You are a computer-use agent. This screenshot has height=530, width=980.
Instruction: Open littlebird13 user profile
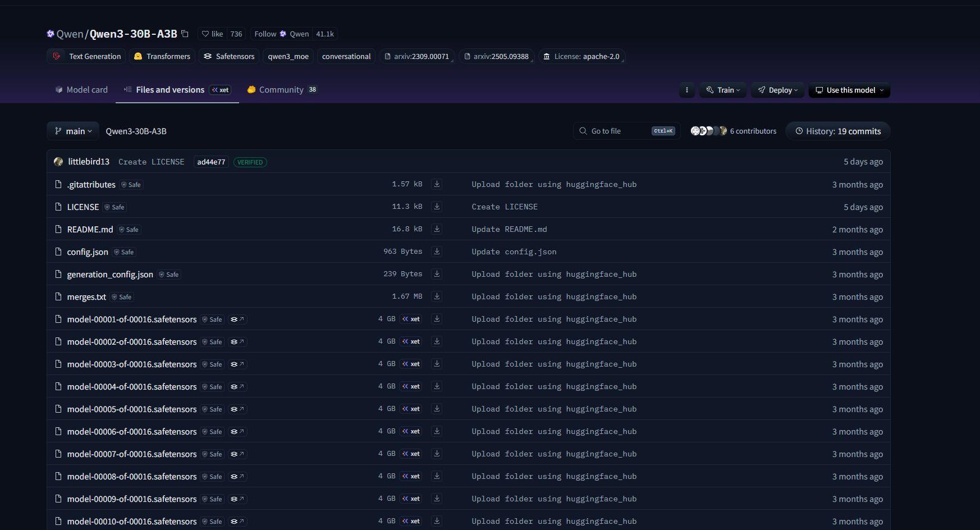click(x=89, y=162)
